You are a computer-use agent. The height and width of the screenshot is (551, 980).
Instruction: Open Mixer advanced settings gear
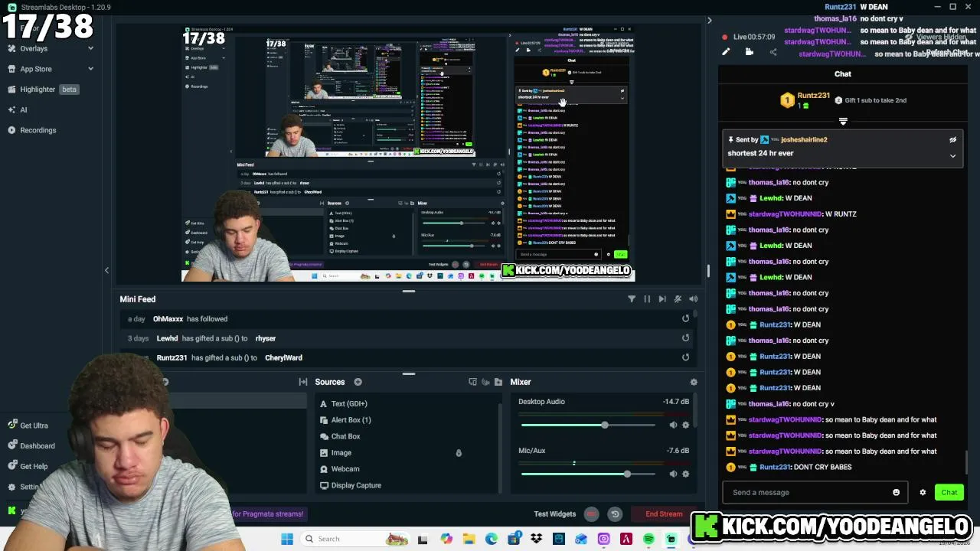[x=694, y=382]
